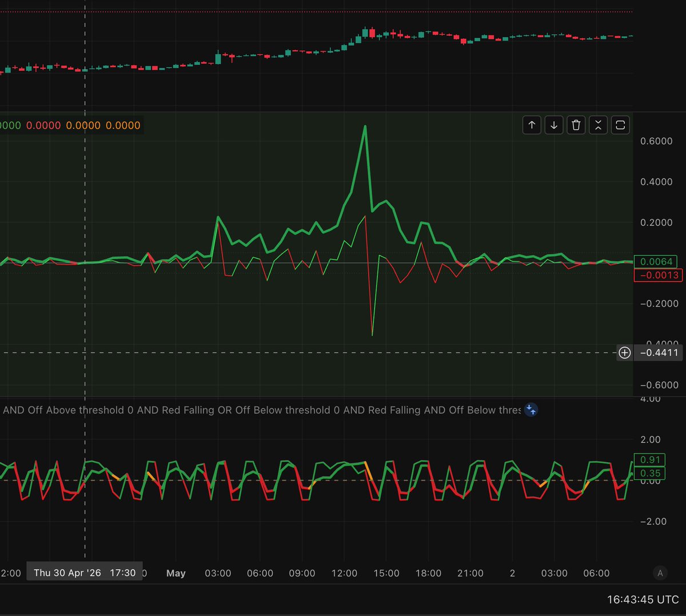Click the -0.4411 crosshair price label

click(659, 353)
